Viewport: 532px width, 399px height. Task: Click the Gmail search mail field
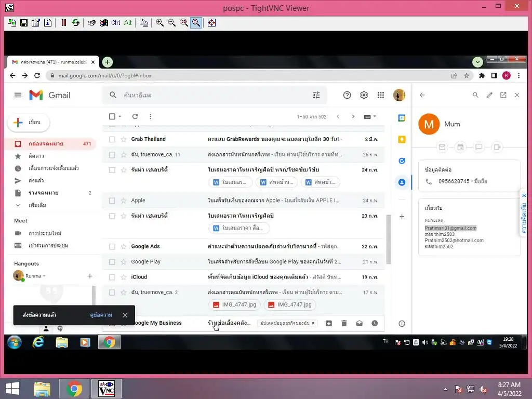(x=214, y=95)
